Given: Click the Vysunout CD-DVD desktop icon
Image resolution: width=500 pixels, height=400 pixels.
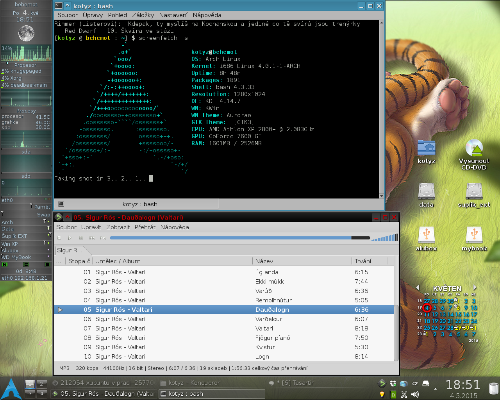Looking at the screenshot, I should (474, 154).
